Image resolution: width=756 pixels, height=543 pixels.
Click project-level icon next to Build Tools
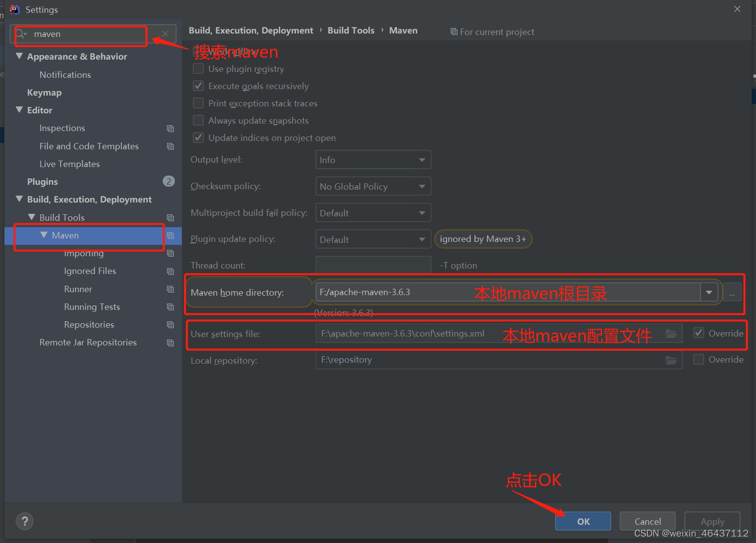click(170, 218)
